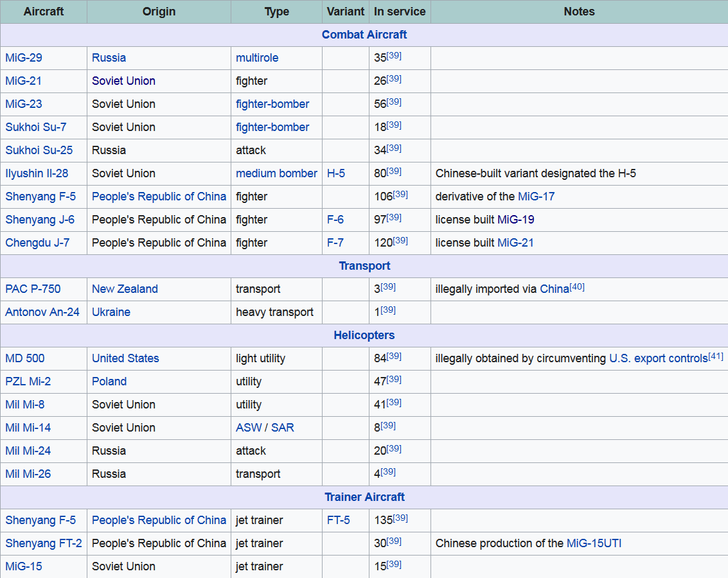Open the Shenyang J-6 link

(x=40, y=220)
